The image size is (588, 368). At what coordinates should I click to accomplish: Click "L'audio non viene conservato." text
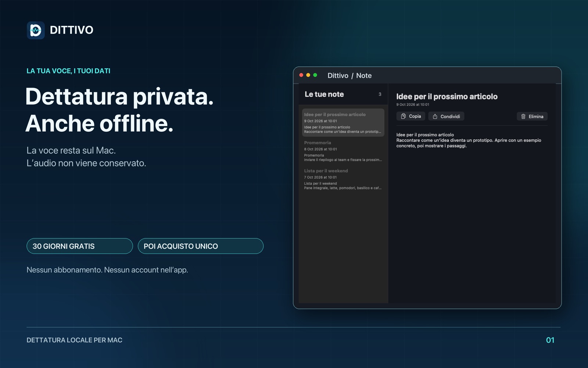coord(86,163)
